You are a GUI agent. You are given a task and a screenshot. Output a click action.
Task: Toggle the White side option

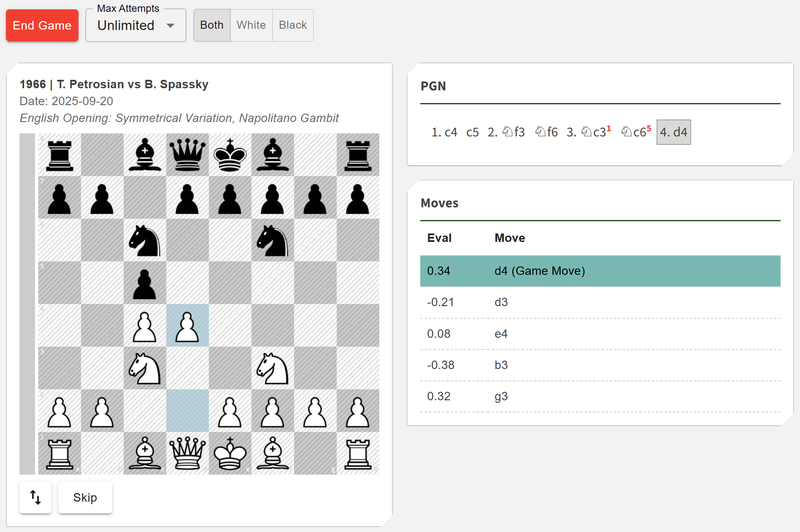[x=251, y=25]
